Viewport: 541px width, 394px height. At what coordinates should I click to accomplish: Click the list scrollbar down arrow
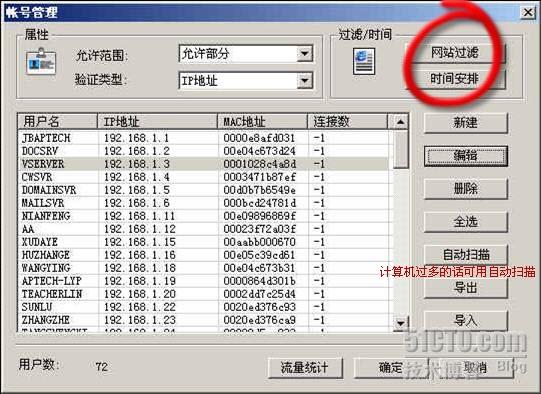point(400,323)
